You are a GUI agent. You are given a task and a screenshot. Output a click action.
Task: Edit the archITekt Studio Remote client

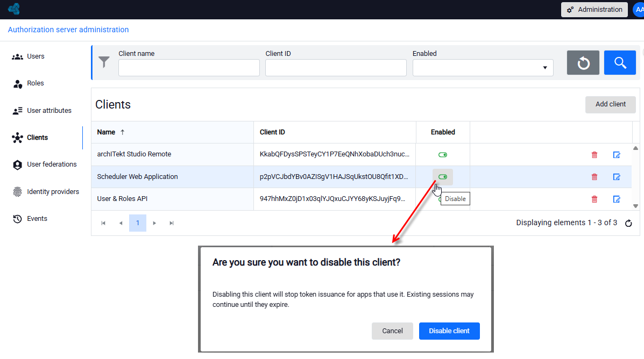(x=617, y=155)
